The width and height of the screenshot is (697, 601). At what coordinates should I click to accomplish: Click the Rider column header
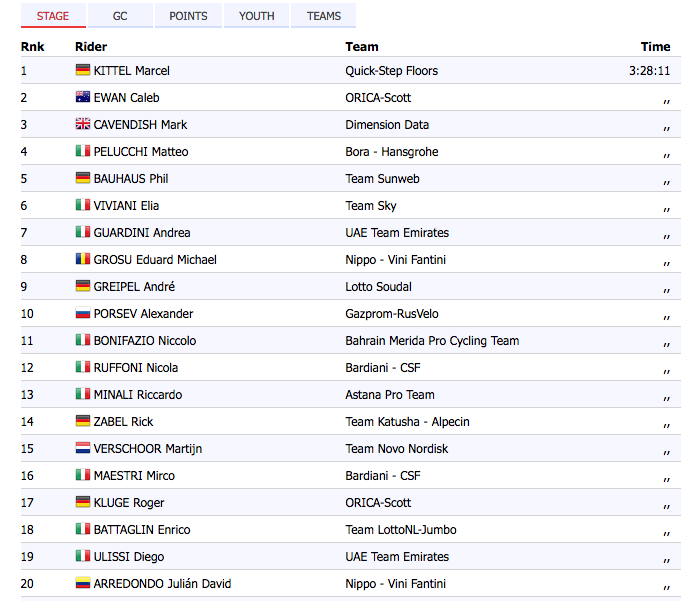click(91, 47)
